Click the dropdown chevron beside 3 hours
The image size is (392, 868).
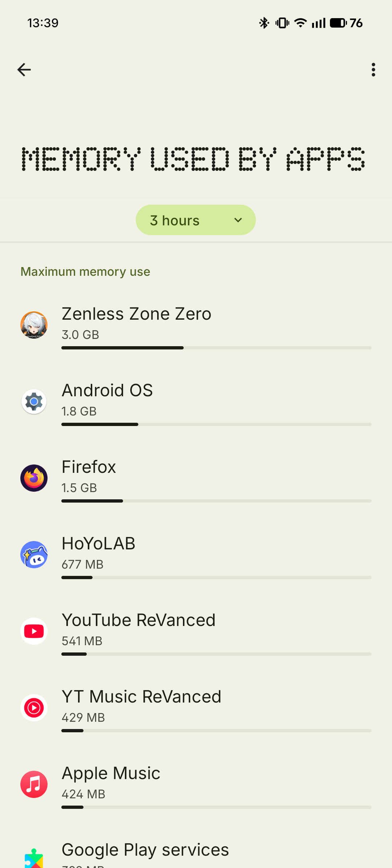(x=238, y=220)
